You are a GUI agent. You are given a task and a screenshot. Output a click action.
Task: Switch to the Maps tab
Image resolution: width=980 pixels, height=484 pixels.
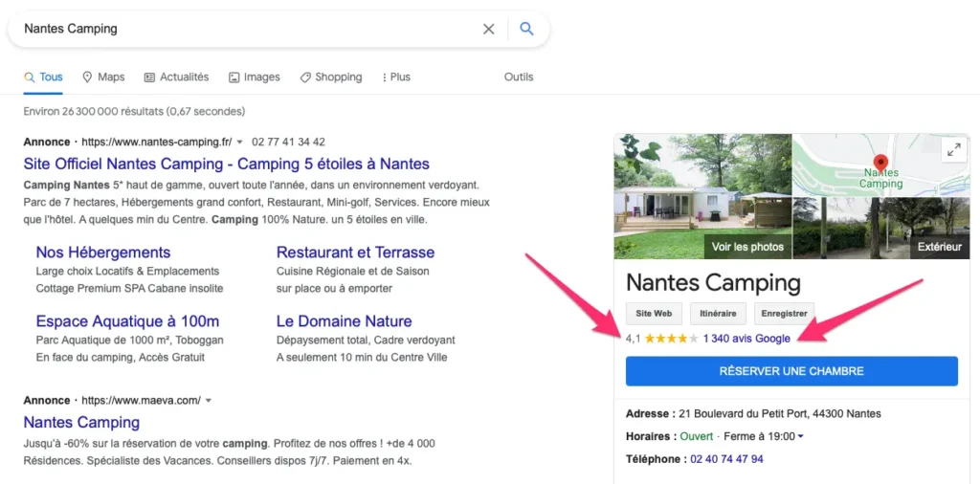103,77
